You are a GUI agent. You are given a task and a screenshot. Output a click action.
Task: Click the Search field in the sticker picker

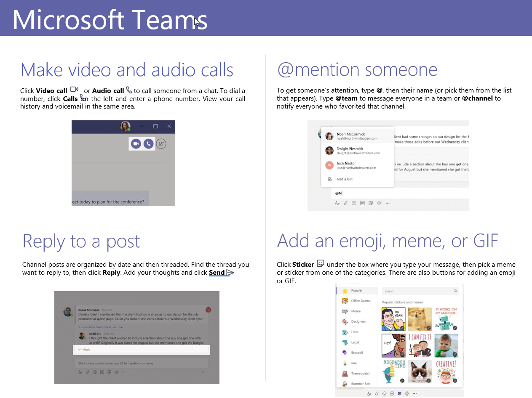[420, 291]
